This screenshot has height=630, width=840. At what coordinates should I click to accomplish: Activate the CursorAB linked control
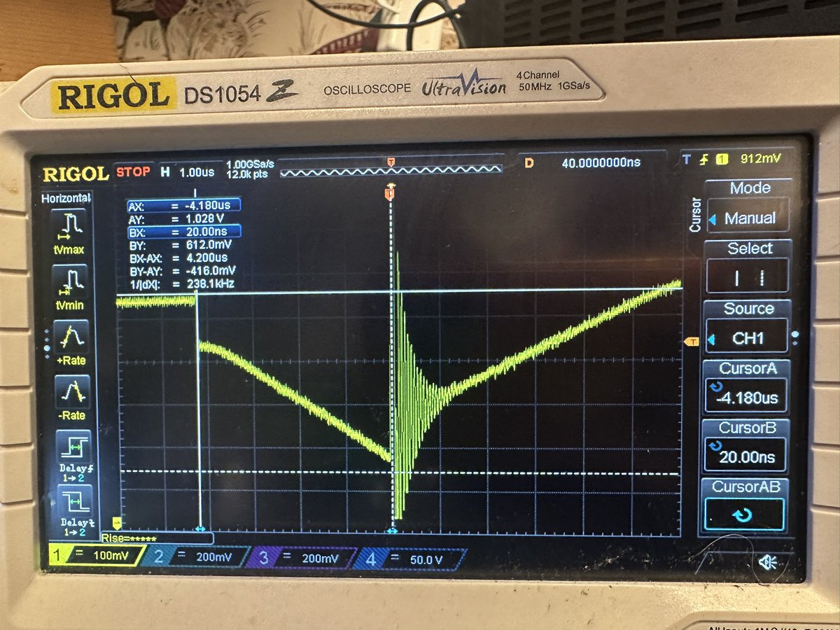(743, 514)
